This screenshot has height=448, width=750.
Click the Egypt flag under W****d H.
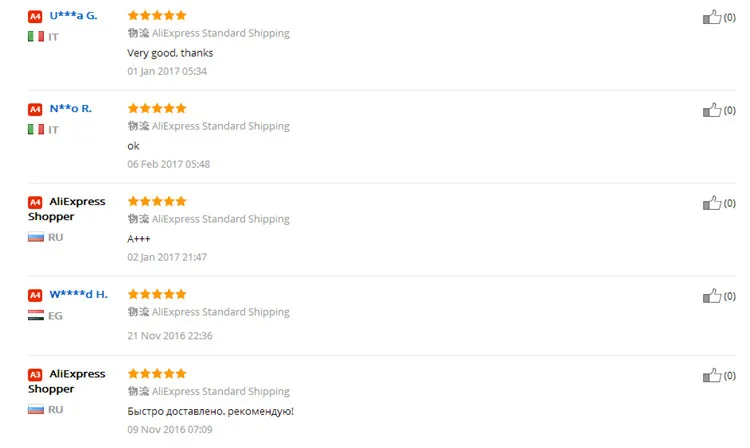(x=36, y=315)
